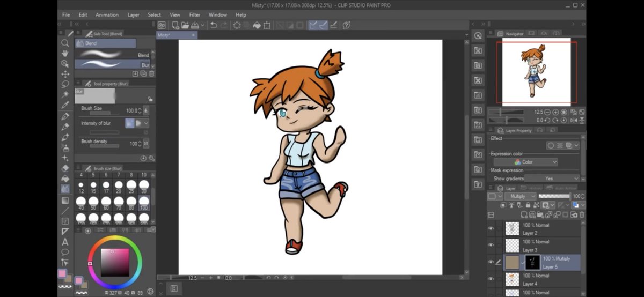The height and width of the screenshot is (297, 644).
Task: Hide Layer 4 using its eye icon
Action: pos(491,279)
